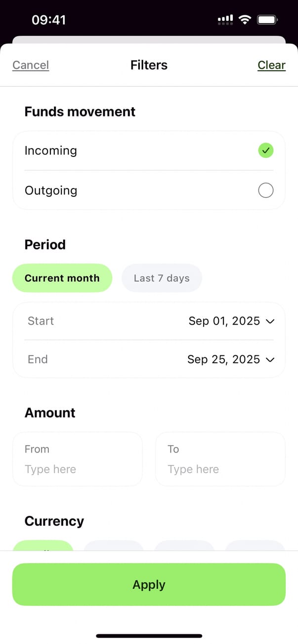Tap the cellular signal bars icon
The height and width of the screenshot is (644, 298).
point(225,20)
